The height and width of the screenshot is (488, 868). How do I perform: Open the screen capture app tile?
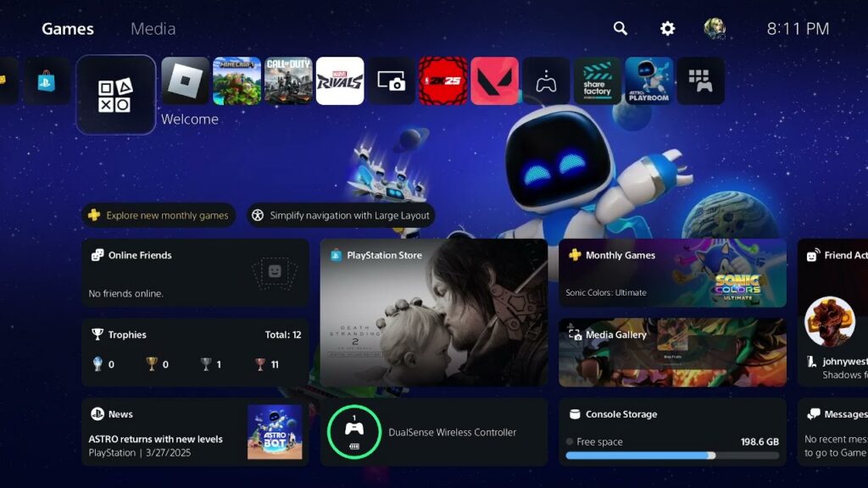392,80
